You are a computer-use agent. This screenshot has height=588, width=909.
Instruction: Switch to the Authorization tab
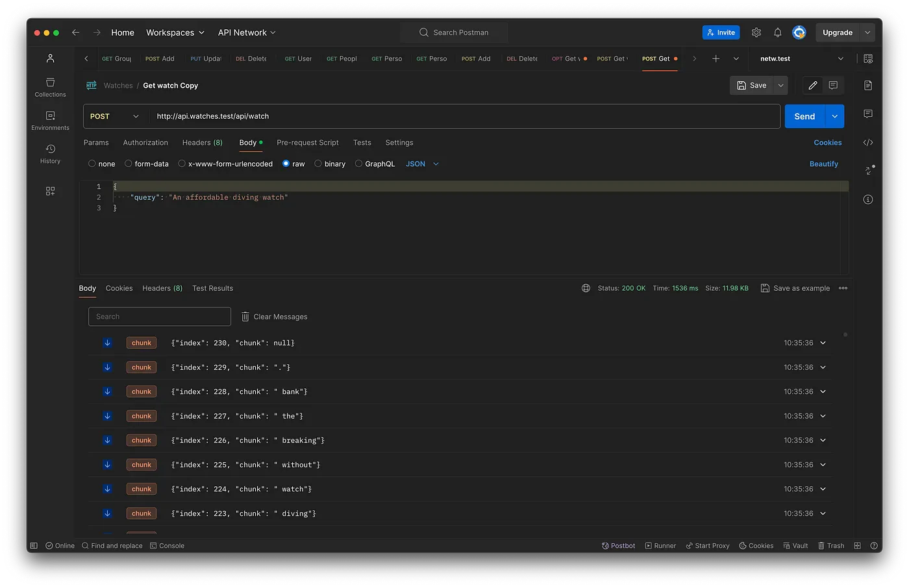pyautogui.click(x=145, y=142)
